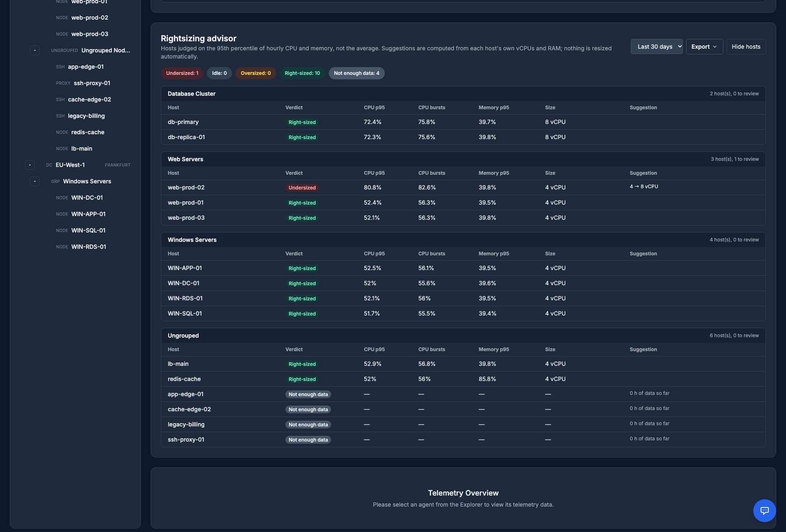Click WIN-APP-01 in the Windows Servers table

185,268
